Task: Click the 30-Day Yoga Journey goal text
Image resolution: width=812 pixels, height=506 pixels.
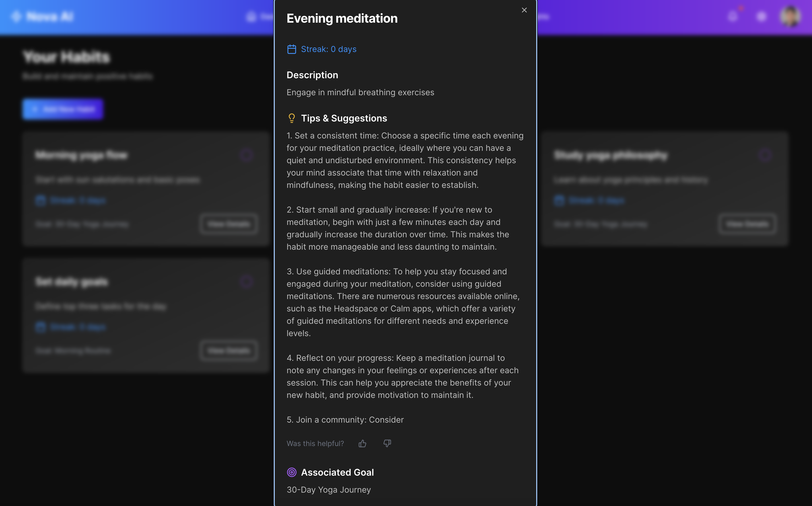Action: [328, 490]
